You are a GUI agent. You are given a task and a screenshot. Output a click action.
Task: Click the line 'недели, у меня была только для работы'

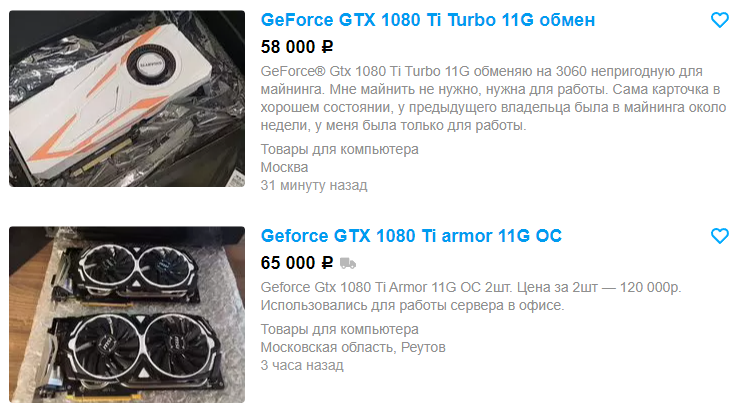tap(393, 125)
